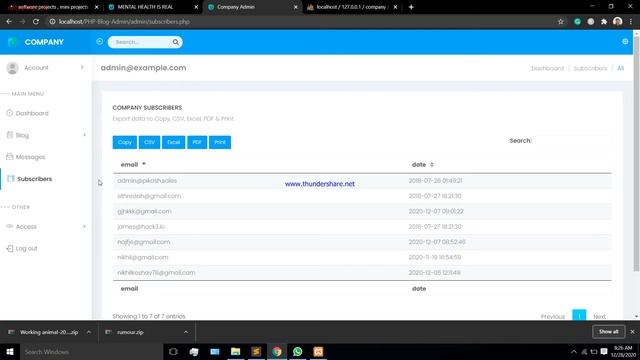Click the search magnifier icon in header

pos(176,42)
